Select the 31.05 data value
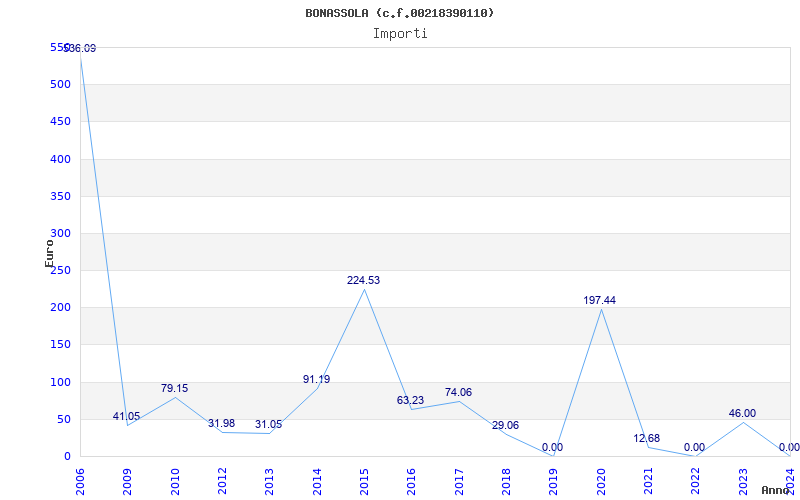The height and width of the screenshot is (500, 800). pos(268,424)
